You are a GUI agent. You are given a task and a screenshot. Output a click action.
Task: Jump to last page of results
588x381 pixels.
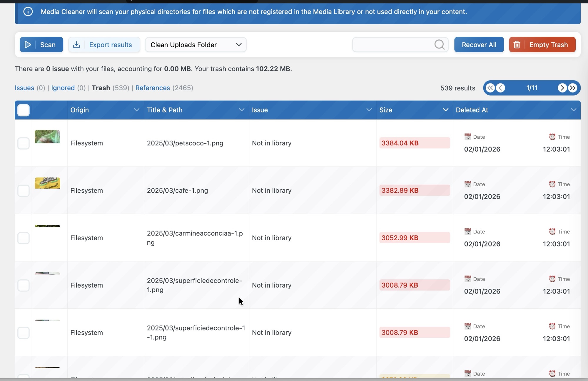click(573, 88)
